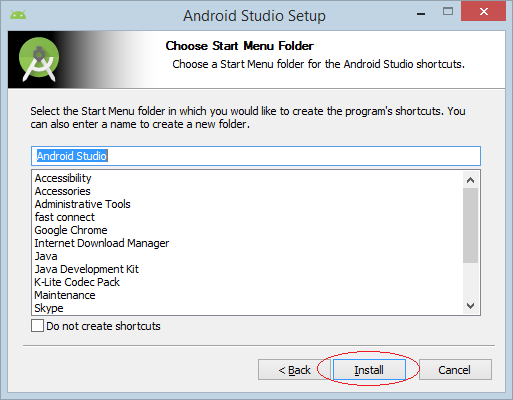Maximize the setup window
This screenshot has height=400, width=513.
pos(448,12)
